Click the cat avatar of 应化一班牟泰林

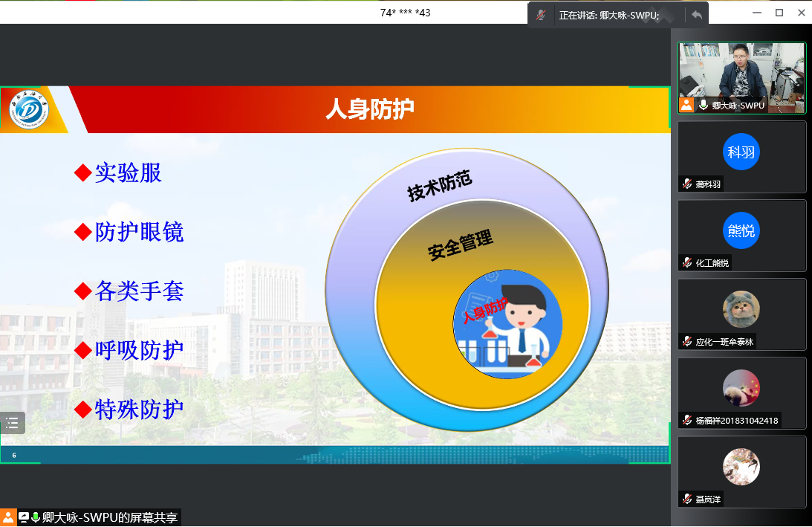741,309
